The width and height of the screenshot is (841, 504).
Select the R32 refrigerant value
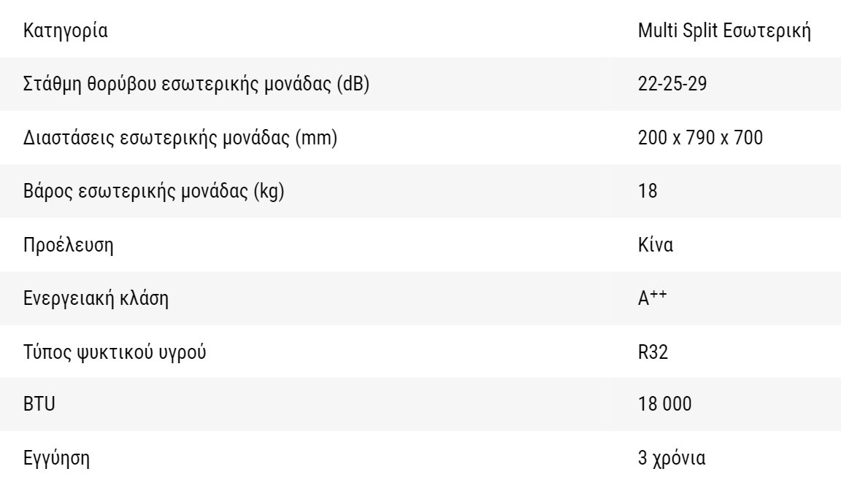tap(653, 352)
